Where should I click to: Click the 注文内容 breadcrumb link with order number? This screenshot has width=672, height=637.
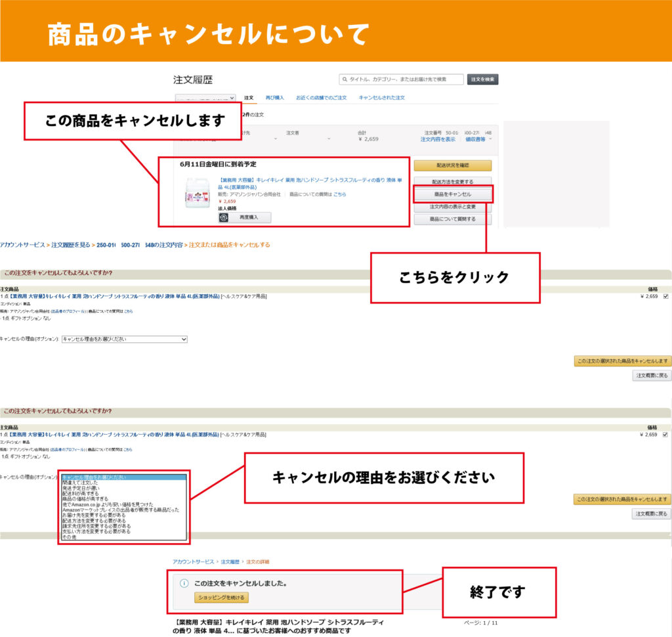pos(140,245)
